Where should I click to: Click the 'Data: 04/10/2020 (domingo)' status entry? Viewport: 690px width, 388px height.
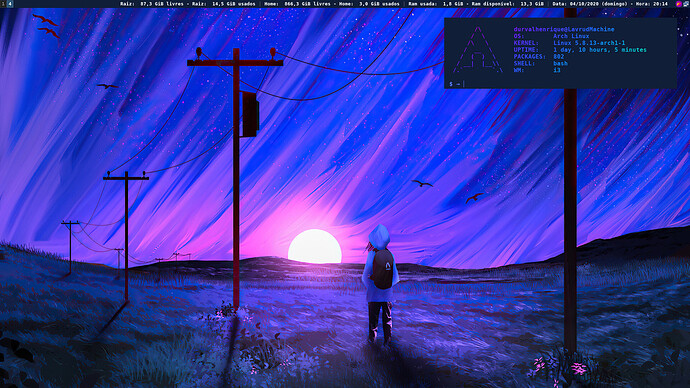click(x=590, y=4)
